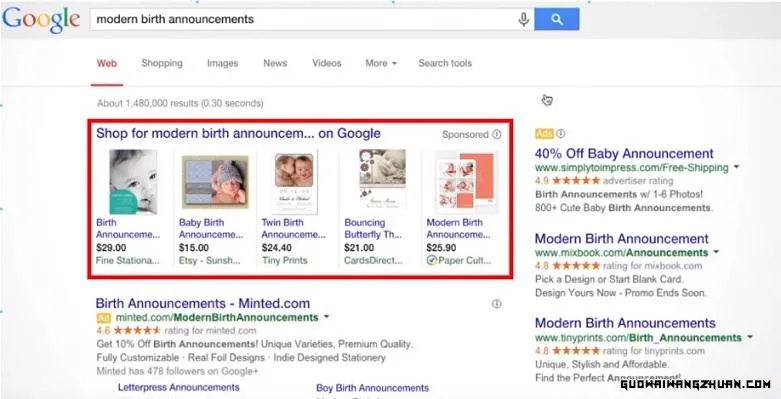
Task: Click the blue magnifier search button
Action: (557, 19)
